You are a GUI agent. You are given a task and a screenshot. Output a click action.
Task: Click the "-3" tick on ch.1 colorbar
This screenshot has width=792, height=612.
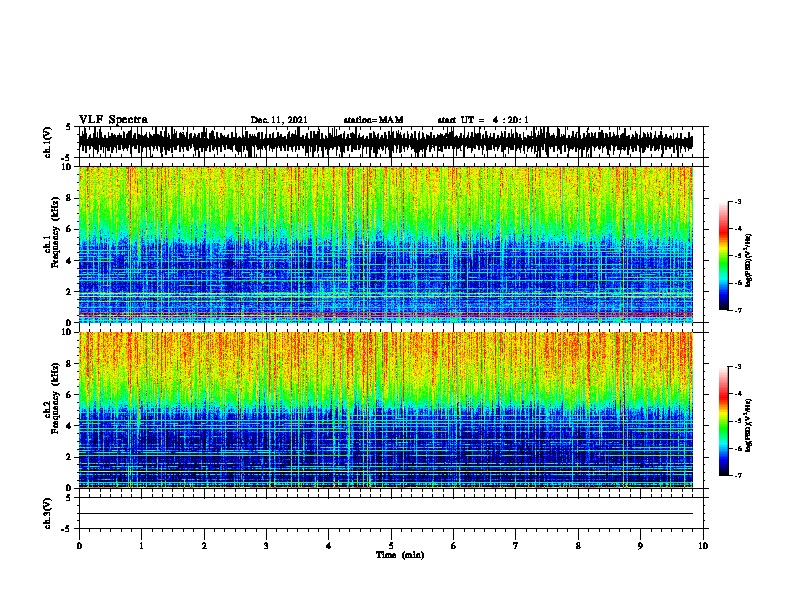[738, 201]
